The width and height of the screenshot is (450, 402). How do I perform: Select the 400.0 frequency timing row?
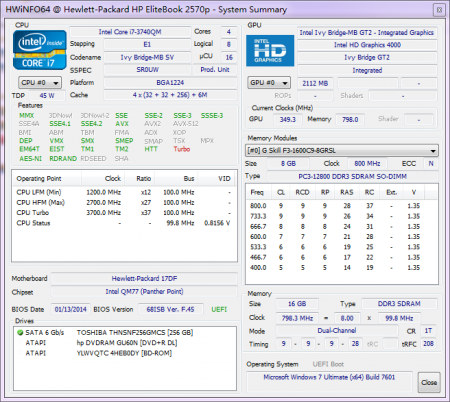(342, 267)
